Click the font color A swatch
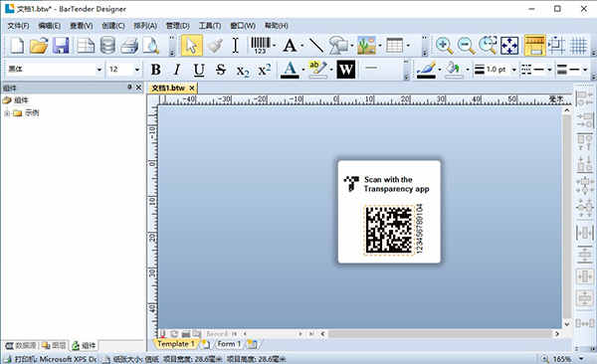Image resolution: width=597 pixels, height=364 pixels. pyautogui.click(x=290, y=70)
